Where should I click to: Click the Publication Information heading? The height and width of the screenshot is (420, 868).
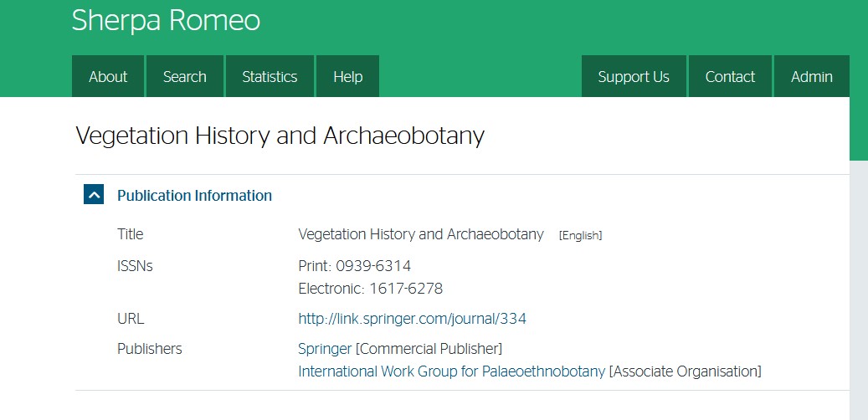coord(194,195)
